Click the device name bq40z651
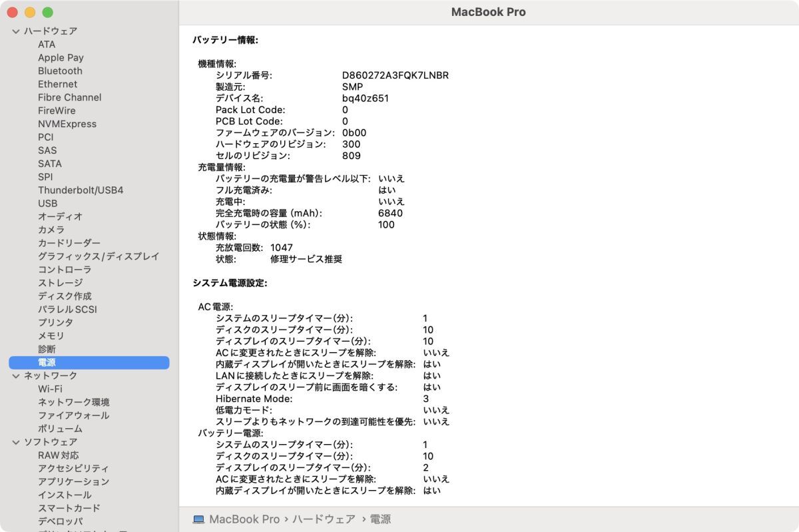The image size is (799, 532). coord(366,99)
